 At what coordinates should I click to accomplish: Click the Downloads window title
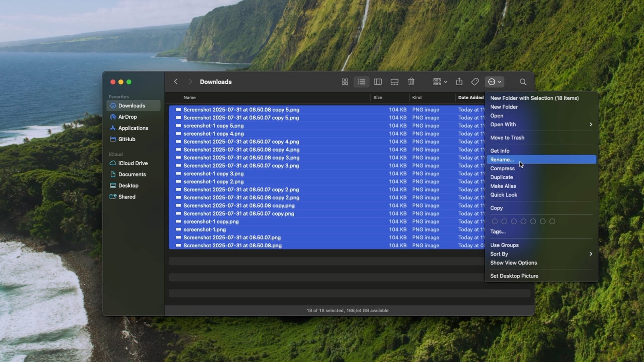(x=216, y=82)
